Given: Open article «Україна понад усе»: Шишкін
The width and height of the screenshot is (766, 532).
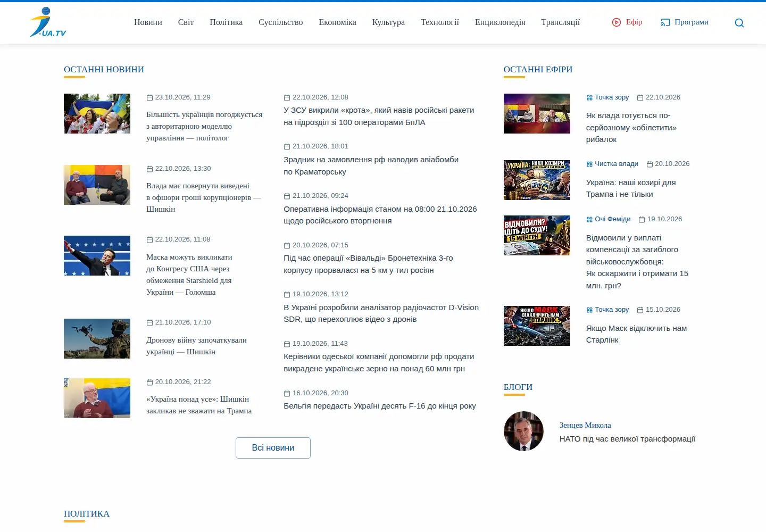Looking at the screenshot, I should (198, 405).
